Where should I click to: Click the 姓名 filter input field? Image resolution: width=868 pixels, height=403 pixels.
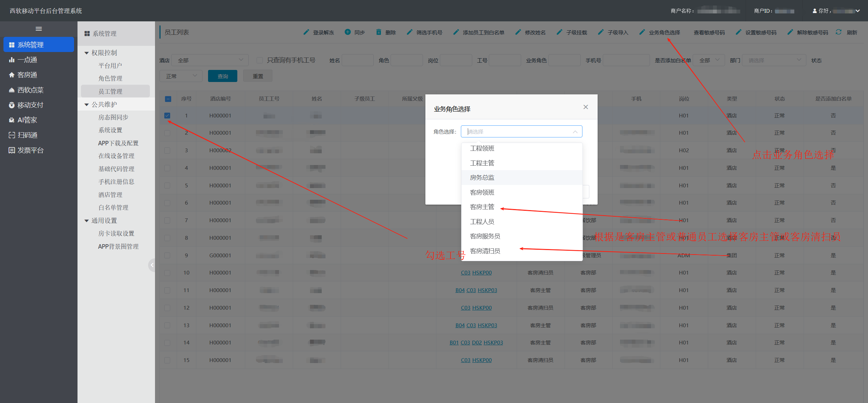click(x=358, y=60)
